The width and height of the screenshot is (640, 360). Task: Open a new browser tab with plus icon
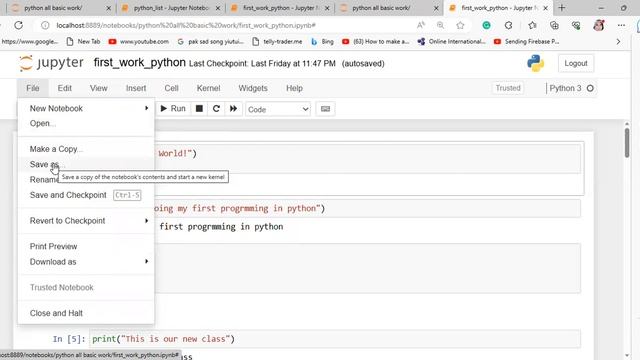[562, 8]
